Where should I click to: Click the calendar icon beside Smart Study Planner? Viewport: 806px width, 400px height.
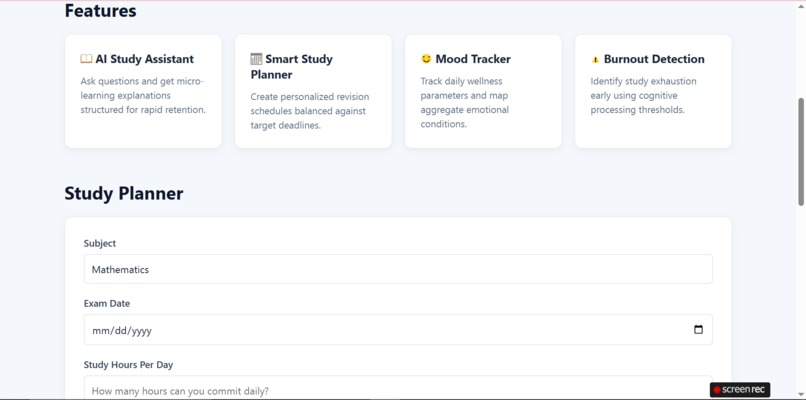[256, 59]
